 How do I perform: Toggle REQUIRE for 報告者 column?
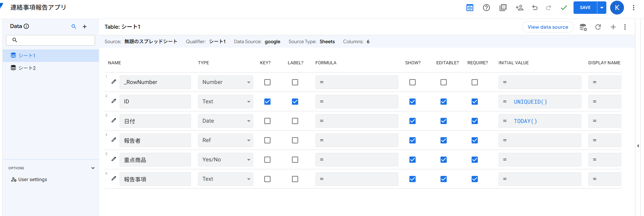475,140
